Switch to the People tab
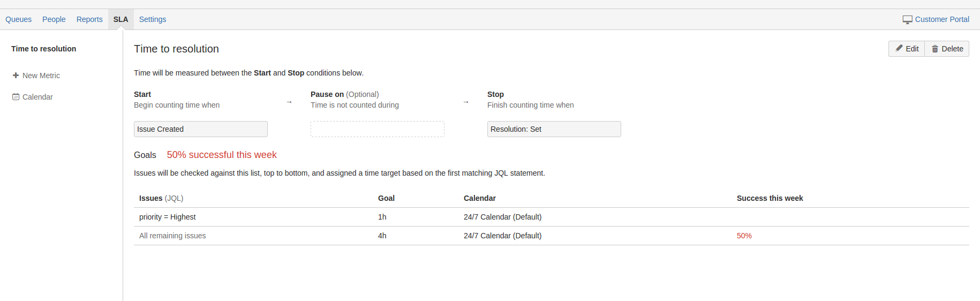Screen dimensions: 980x301 click(x=54, y=19)
